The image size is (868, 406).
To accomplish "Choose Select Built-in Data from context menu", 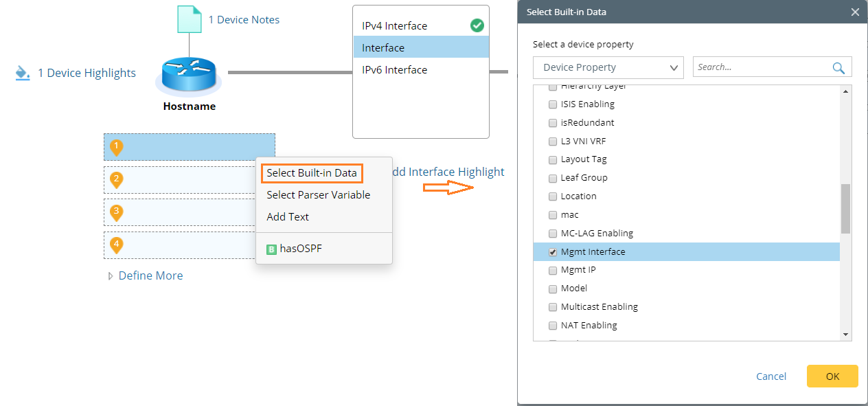I will point(312,173).
